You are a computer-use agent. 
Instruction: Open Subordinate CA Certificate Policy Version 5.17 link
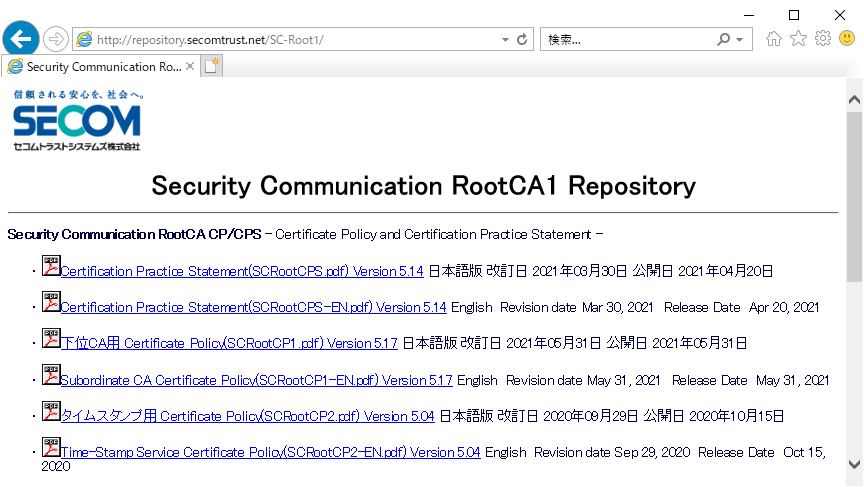tap(257, 380)
